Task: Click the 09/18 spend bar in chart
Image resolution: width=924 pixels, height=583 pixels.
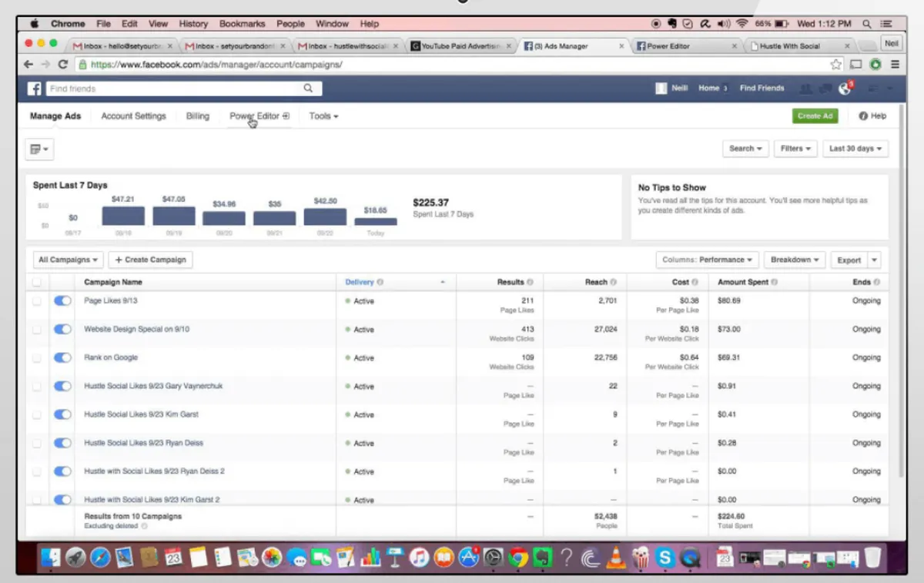Action: 123,216
